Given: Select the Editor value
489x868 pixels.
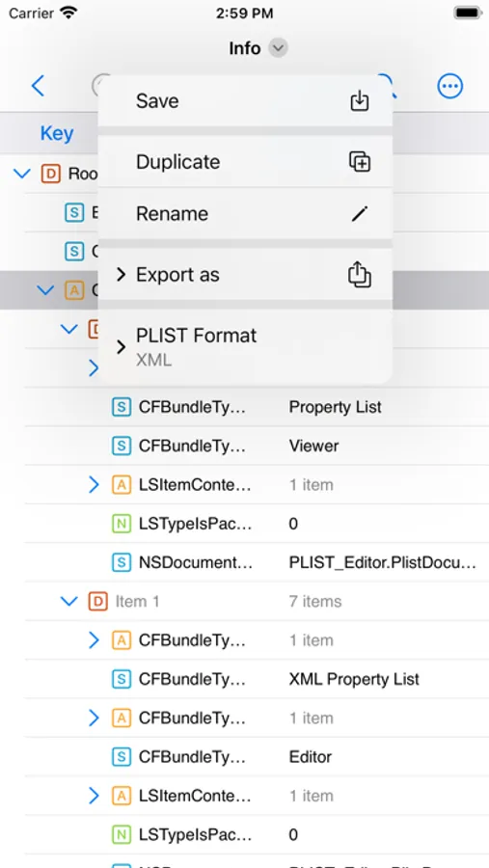Looking at the screenshot, I should (311, 757).
